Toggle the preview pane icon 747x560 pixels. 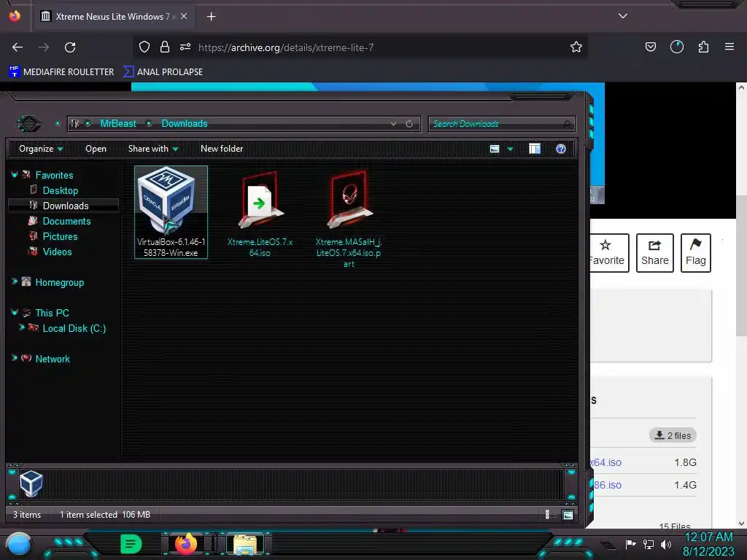535,149
